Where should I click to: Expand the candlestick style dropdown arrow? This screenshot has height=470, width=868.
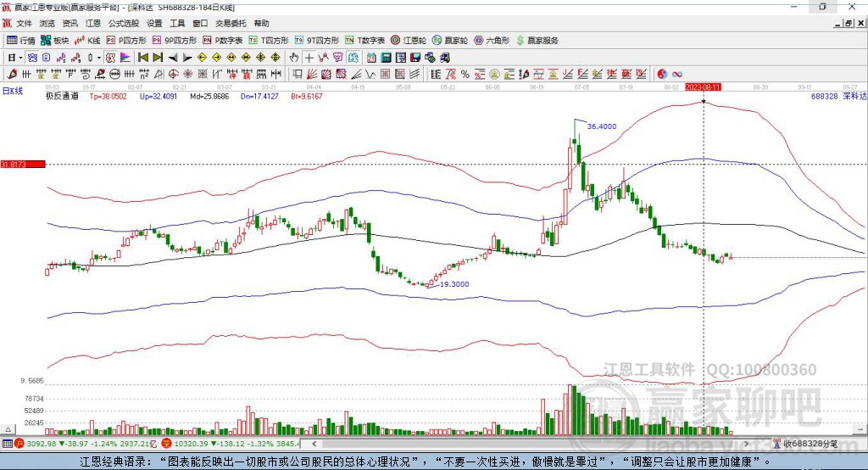click(x=98, y=58)
